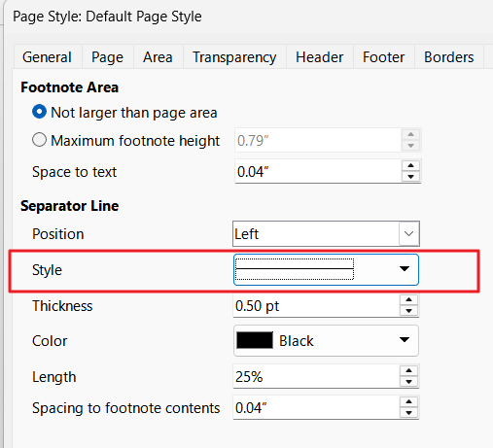The width and height of the screenshot is (493, 448).
Task: Increase separator Thickness with up arrow
Action: [408, 299]
